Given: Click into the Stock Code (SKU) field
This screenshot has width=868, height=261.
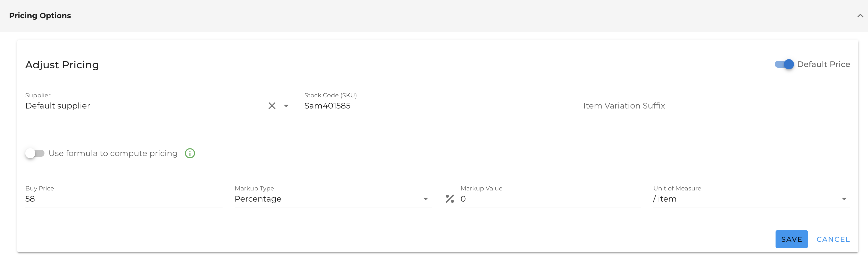Looking at the screenshot, I should click(437, 106).
